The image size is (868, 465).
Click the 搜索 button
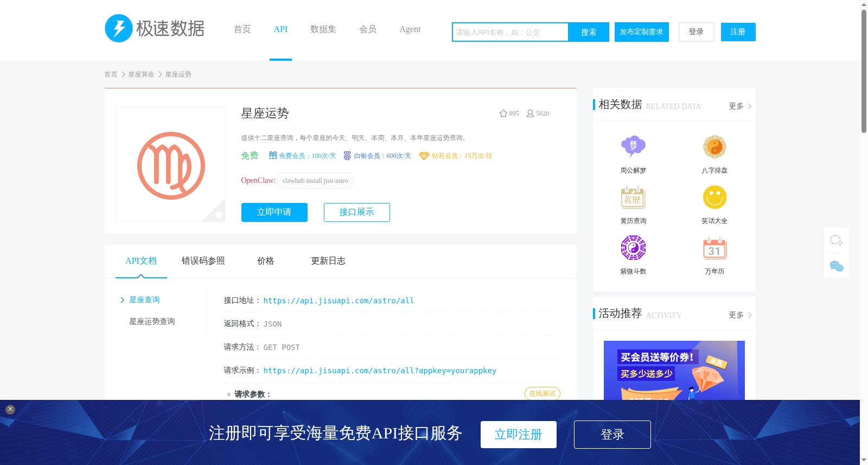click(589, 32)
